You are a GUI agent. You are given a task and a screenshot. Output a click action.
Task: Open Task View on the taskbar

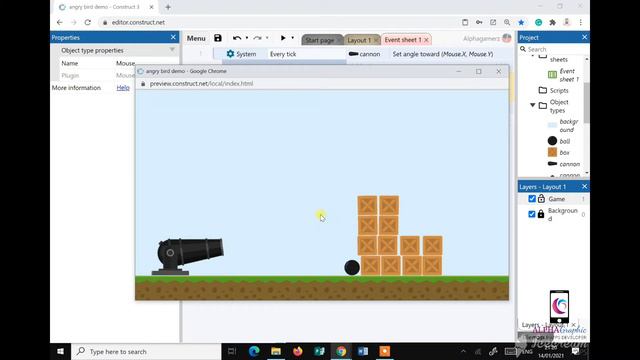(x=232, y=351)
